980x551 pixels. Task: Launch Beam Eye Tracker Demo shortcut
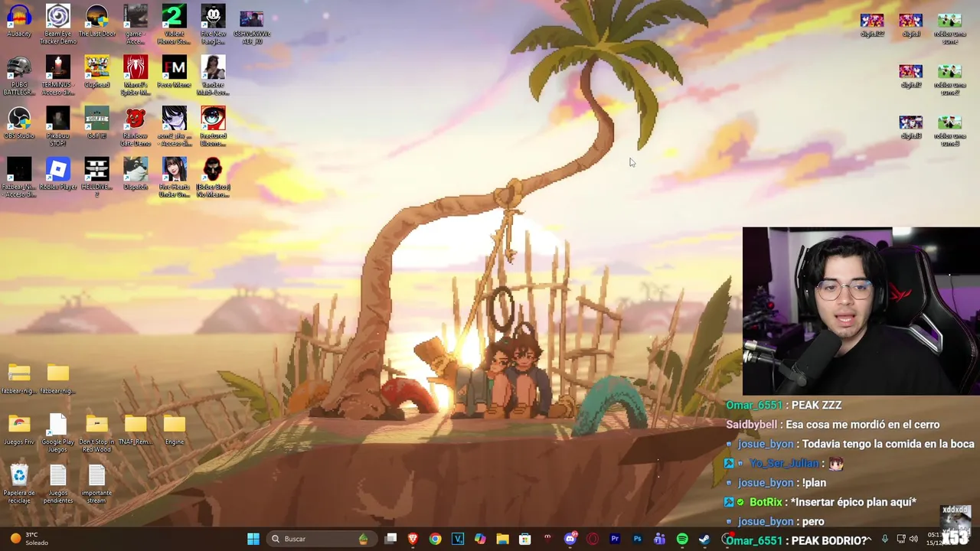click(58, 24)
